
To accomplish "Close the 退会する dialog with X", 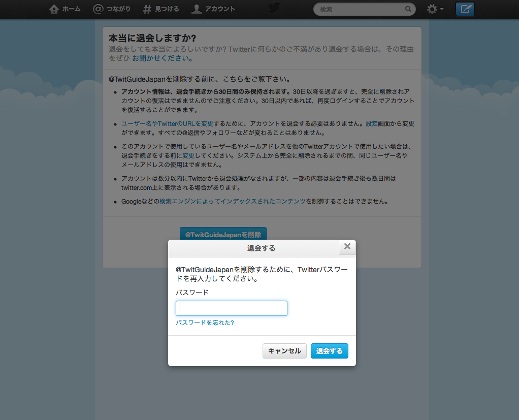I will [x=347, y=247].
